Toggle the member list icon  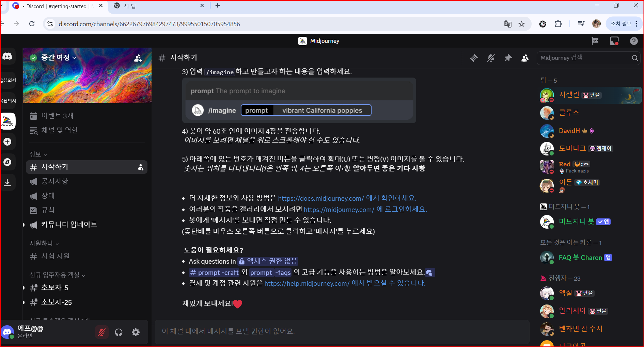pyautogui.click(x=525, y=58)
